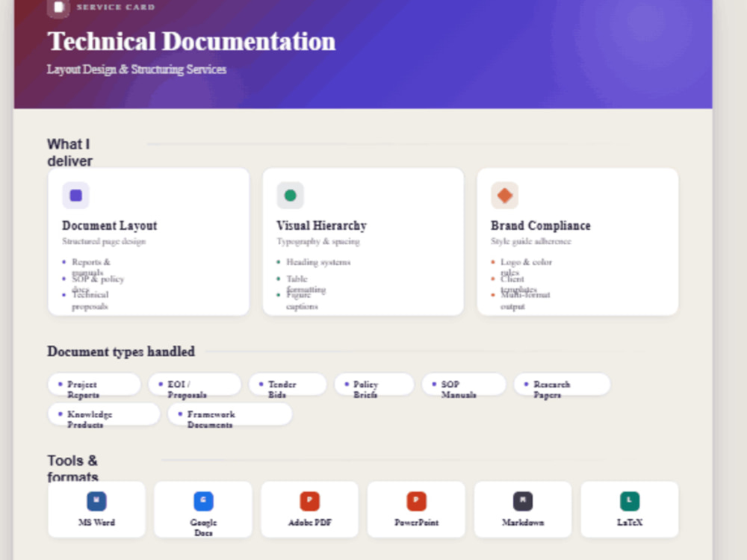Click the MS Word icon
The height and width of the screenshot is (560, 747).
tap(96, 501)
